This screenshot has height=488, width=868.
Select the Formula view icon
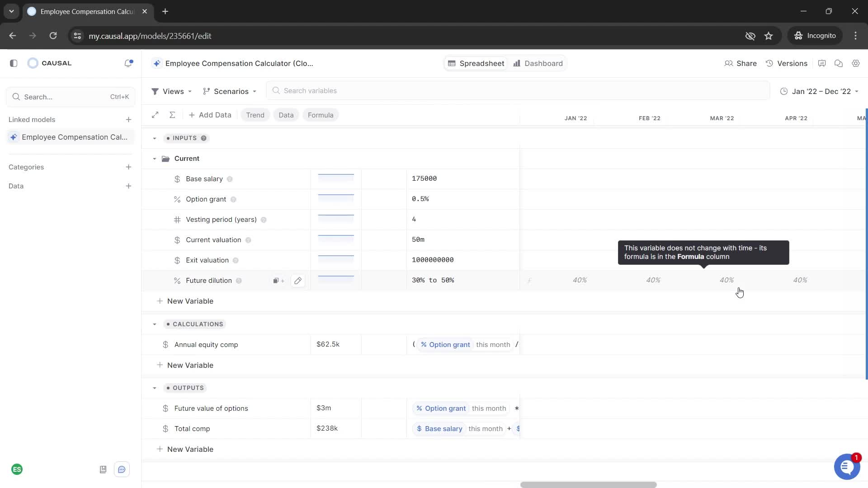[321, 115]
